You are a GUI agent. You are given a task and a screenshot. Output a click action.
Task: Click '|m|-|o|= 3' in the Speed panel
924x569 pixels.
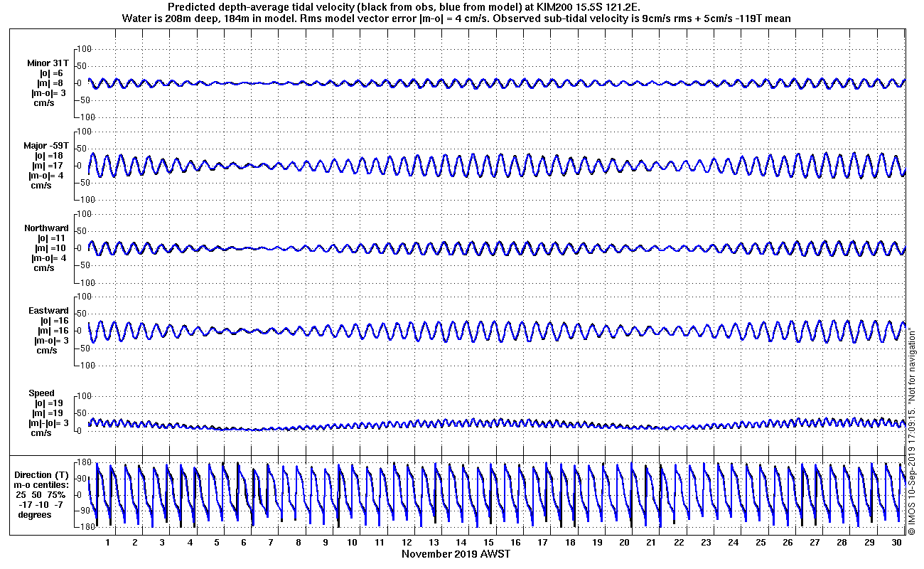(49, 423)
